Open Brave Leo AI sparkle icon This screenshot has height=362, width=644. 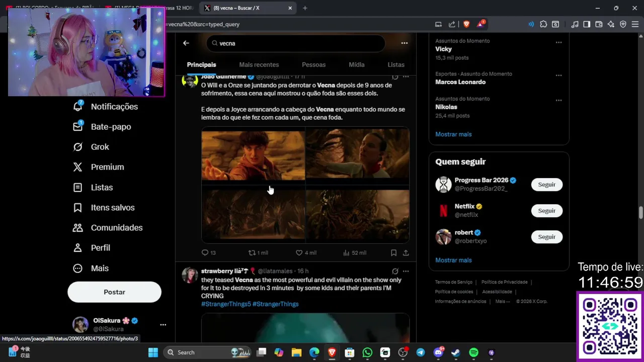[x=611, y=24]
